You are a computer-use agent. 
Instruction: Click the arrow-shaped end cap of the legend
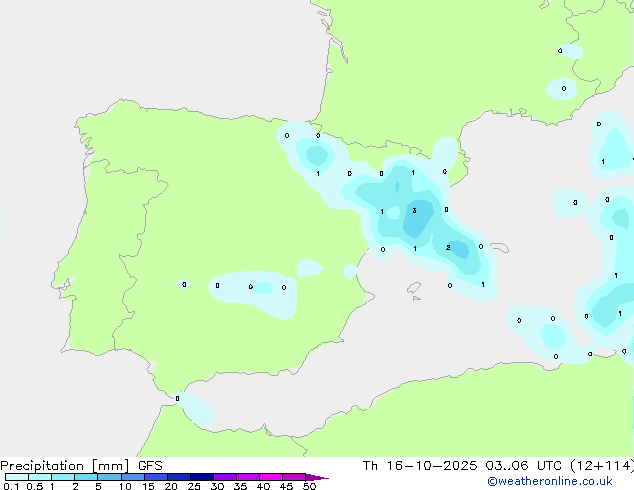point(317,477)
